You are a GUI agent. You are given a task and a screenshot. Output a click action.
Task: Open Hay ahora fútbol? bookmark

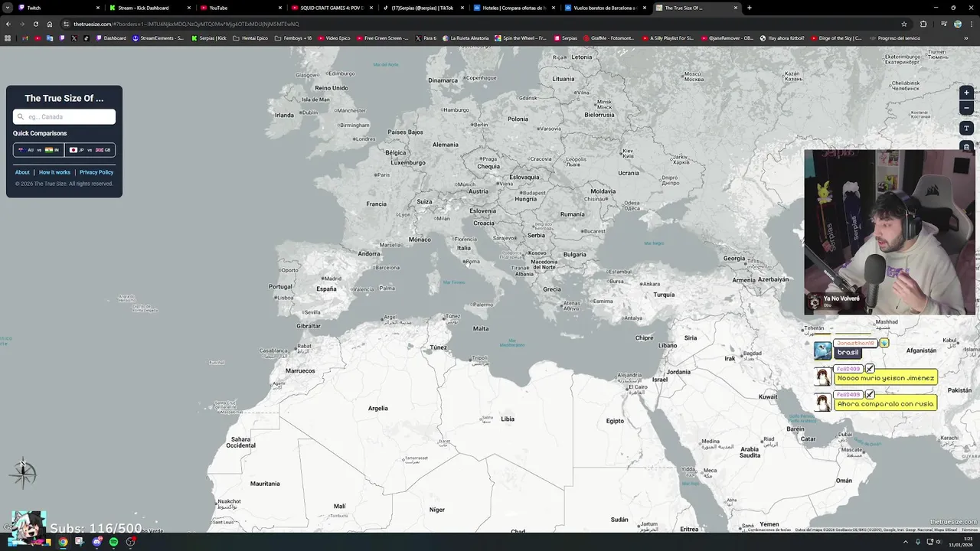tap(782, 38)
